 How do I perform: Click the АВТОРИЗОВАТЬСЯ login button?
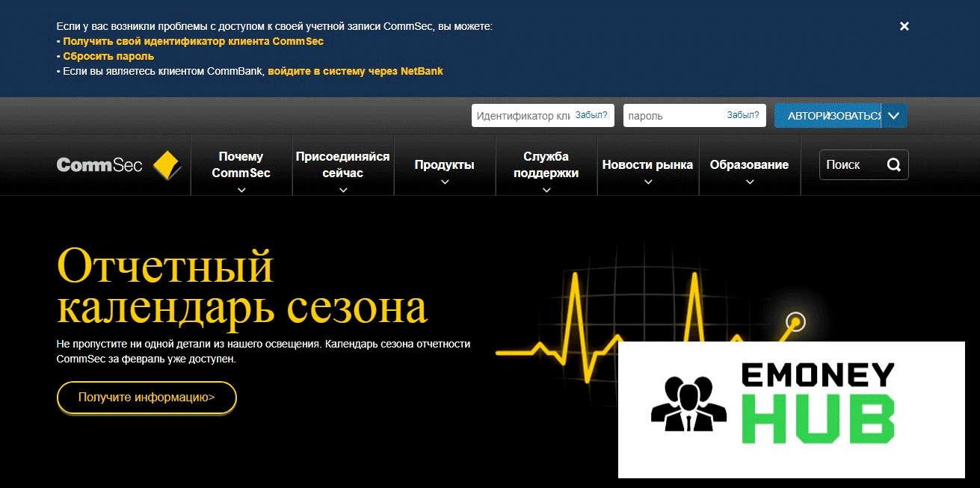coord(828,116)
